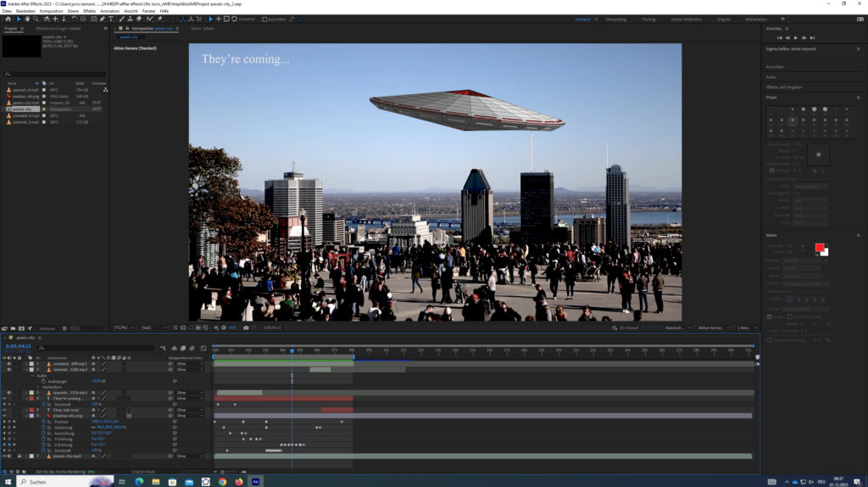Image resolution: width=868 pixels, height=487 pixels.
Task: Select the Hand tool in toolbar
Action: coord(27,19)
